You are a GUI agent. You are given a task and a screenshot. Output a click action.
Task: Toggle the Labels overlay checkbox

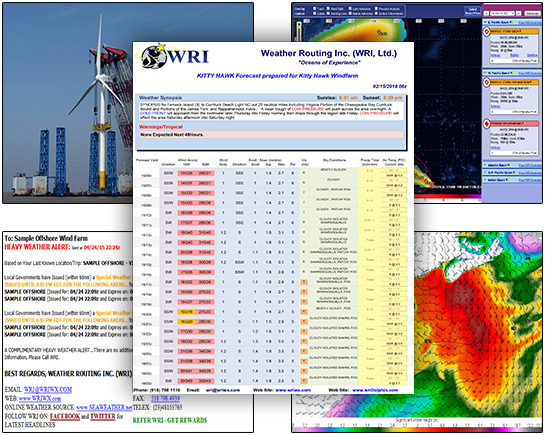315,14
